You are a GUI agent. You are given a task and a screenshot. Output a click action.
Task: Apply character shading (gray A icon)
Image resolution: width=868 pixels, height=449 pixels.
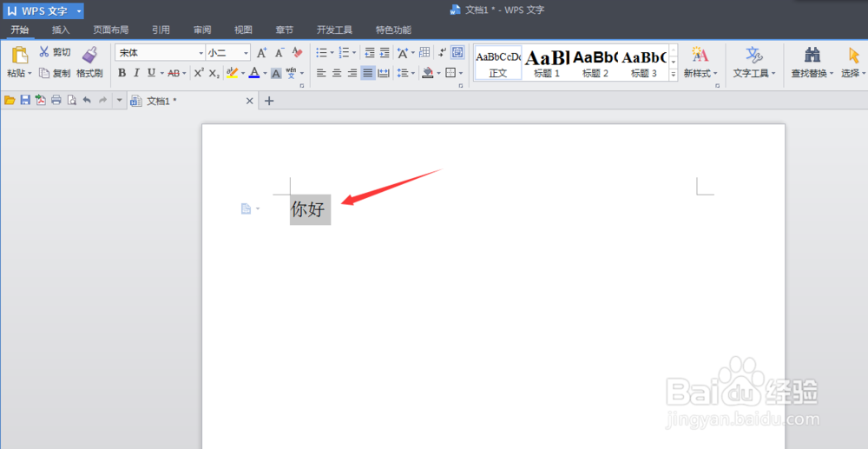pos(276,73)
